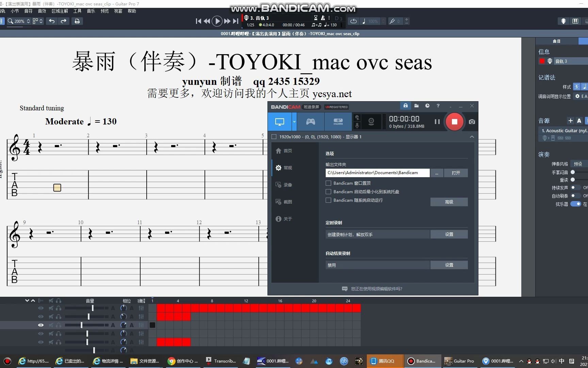Open Bandicam help question icon

[438, 106]
